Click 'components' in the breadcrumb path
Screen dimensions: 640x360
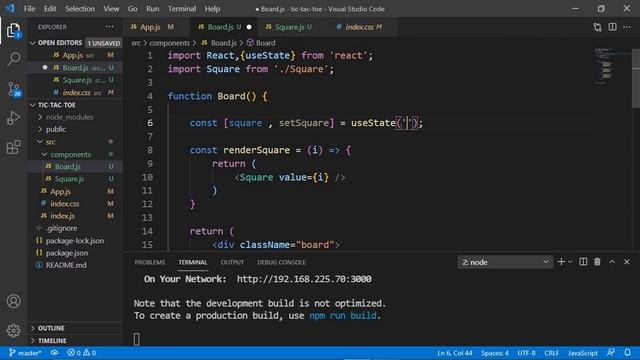[169, 43]
